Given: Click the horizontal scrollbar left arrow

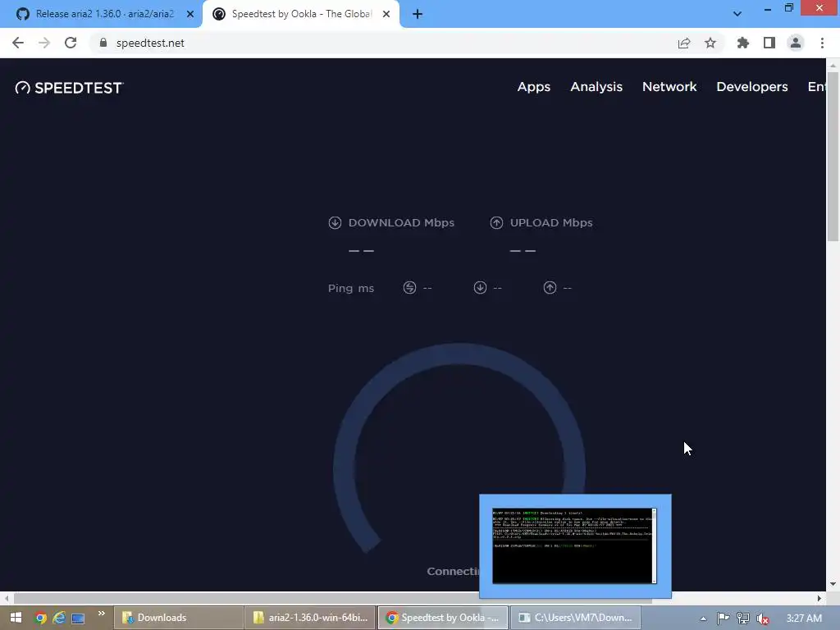Looking at the screenshot, I should coord(7,598).
